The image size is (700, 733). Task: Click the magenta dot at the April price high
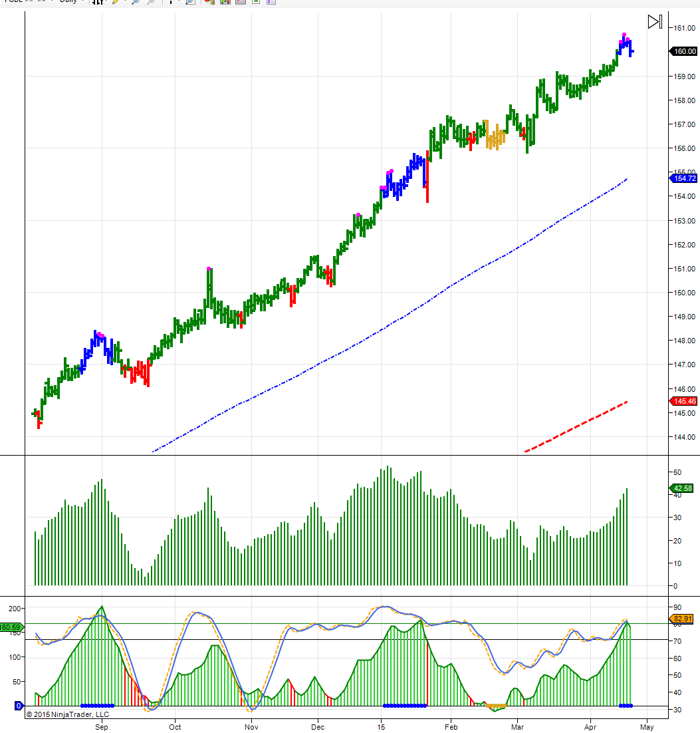pyautogui.click(x=624, y=35)
